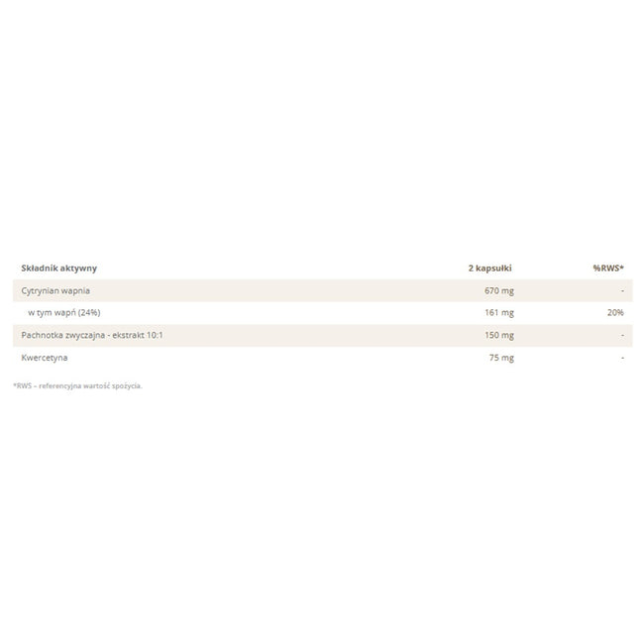Click the dash in Cytrynian wapnia row
The width and height of the screenshot is (644, 644).
pos(622,290)
